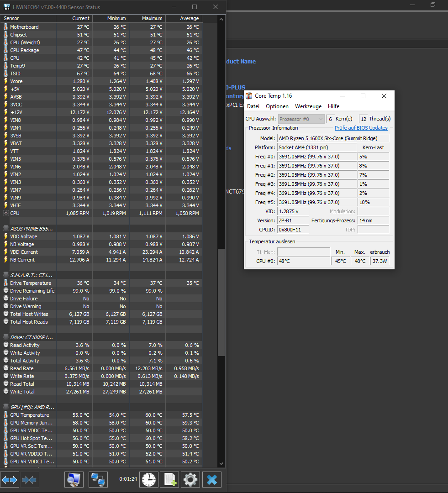The height and width of the screenshot is (493, 448).
Task: Open sensor settings gear icon
Action: click(190, 480)
